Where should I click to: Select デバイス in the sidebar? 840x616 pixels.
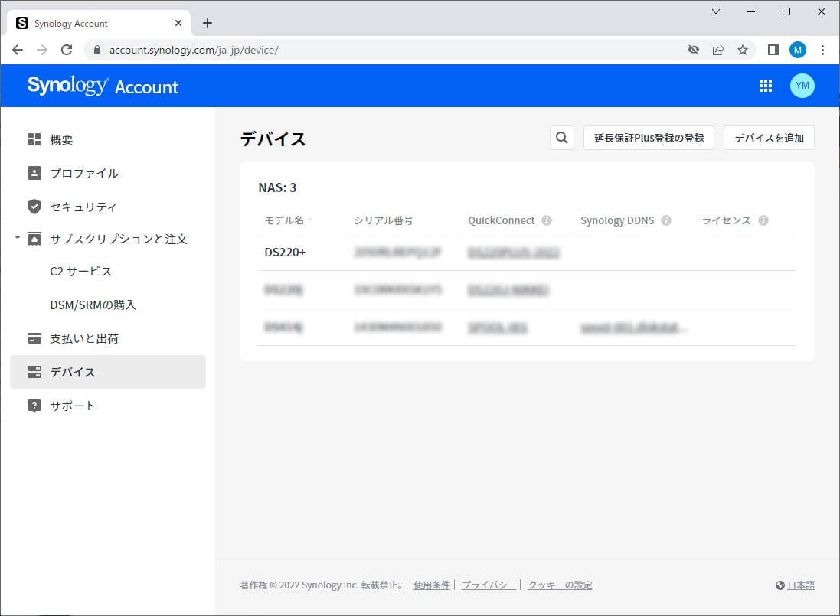coord(108,372)
